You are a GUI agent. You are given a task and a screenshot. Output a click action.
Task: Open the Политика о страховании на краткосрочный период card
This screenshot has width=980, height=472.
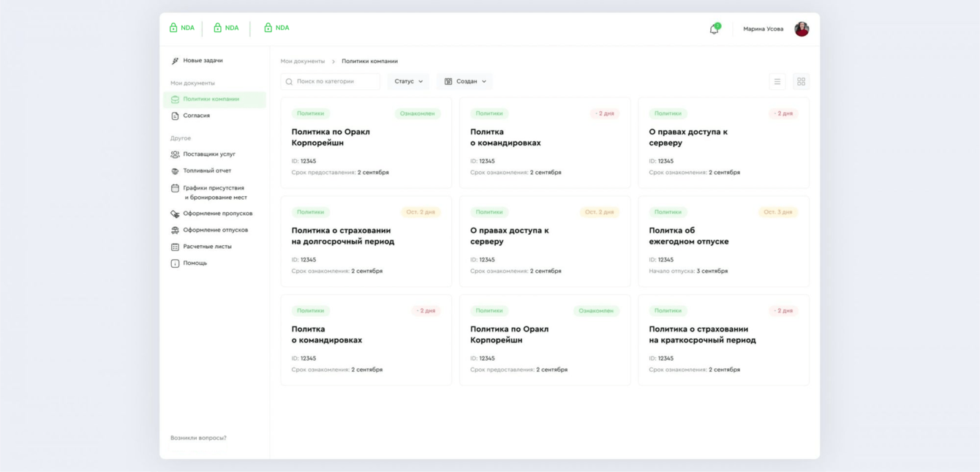pos(702,334)
